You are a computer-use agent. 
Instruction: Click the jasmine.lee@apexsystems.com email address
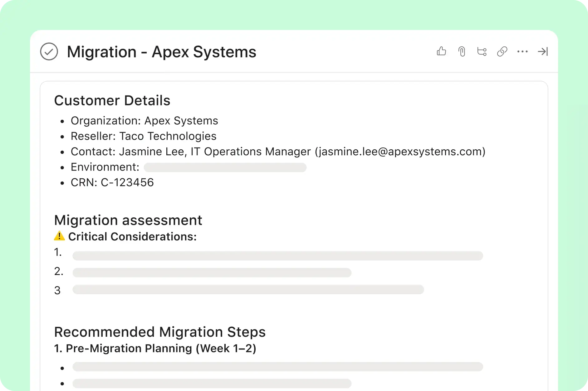[x=400, y=152]
